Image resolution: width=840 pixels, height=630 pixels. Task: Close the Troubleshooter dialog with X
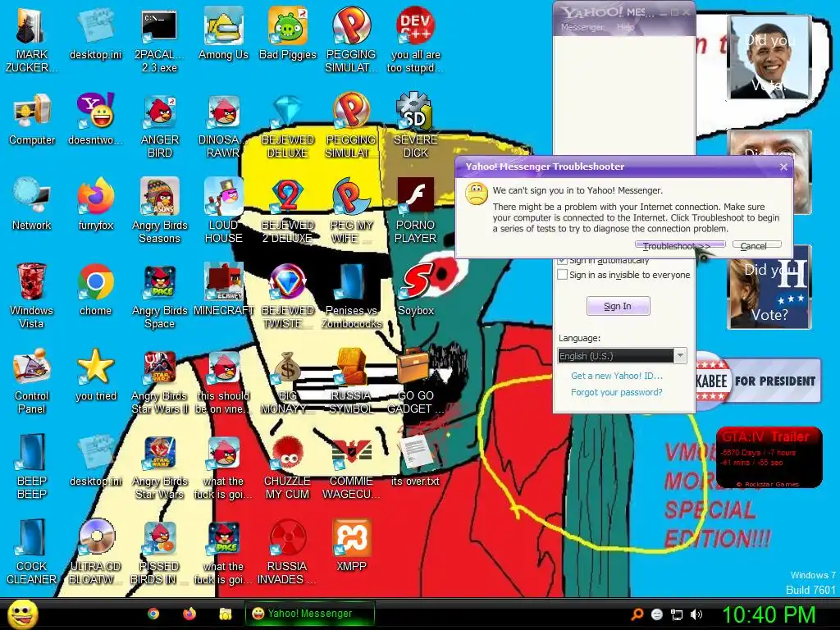tap(783, 167)
